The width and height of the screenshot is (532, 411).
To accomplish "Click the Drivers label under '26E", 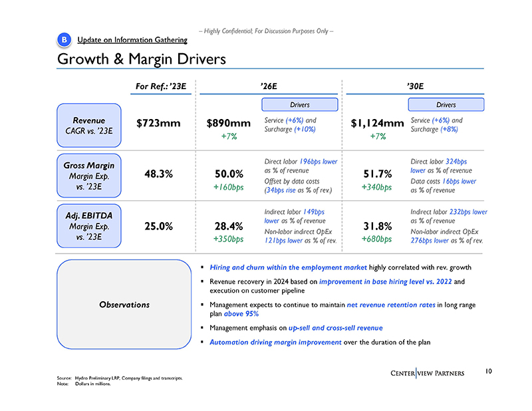I will [x=299, y=105].
